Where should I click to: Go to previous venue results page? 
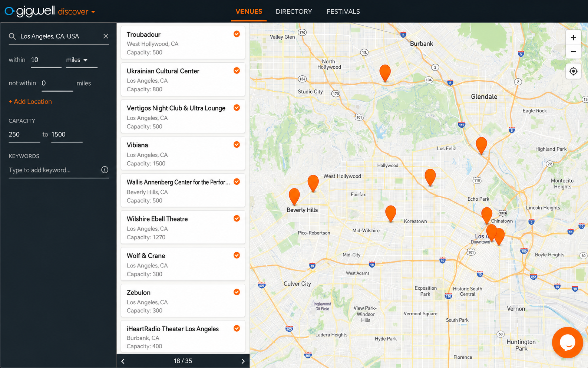pyautogui.click(x=123, y=361)
